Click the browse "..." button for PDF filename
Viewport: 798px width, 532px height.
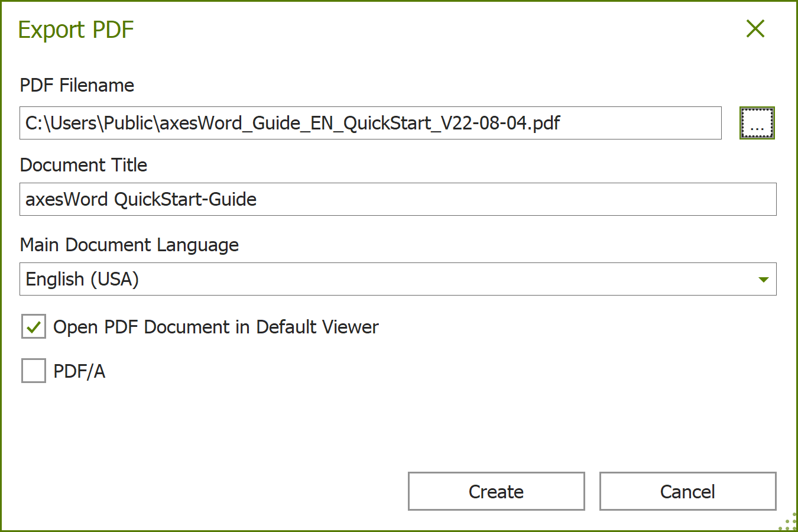coord(757,123)
